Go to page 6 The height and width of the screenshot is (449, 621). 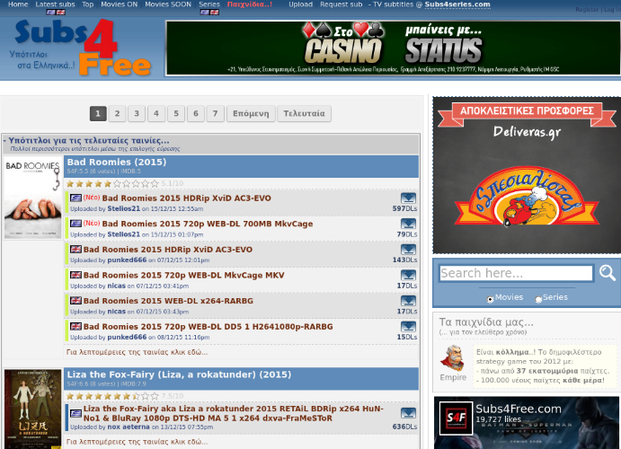[x=196, y=114]
